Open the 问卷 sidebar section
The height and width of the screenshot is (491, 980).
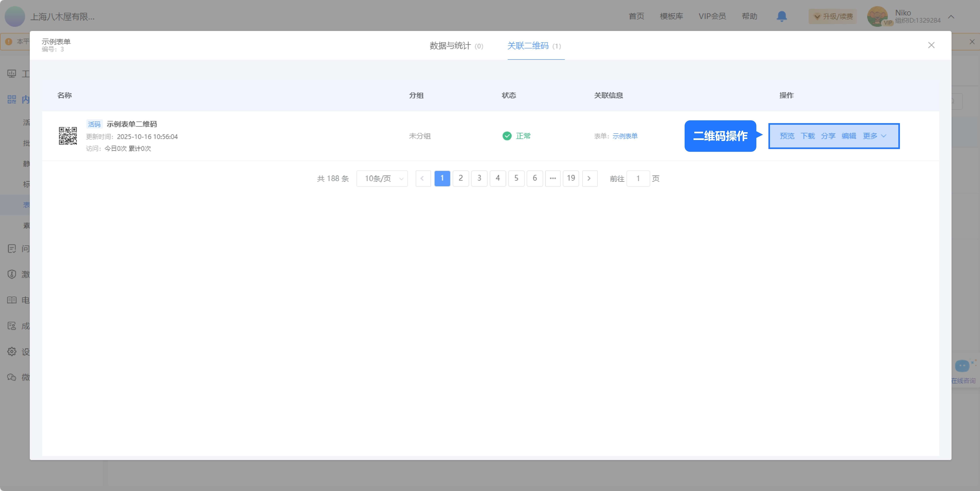[x=11, y=248]
